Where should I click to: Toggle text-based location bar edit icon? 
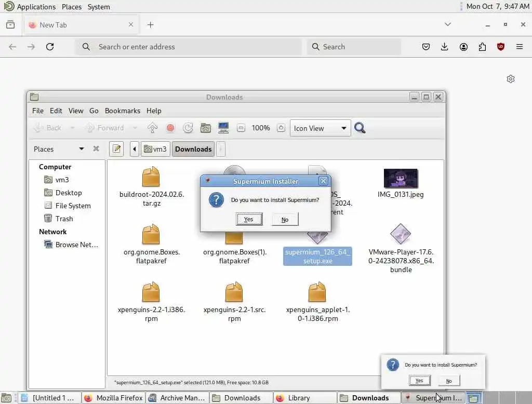coord(116,149)
